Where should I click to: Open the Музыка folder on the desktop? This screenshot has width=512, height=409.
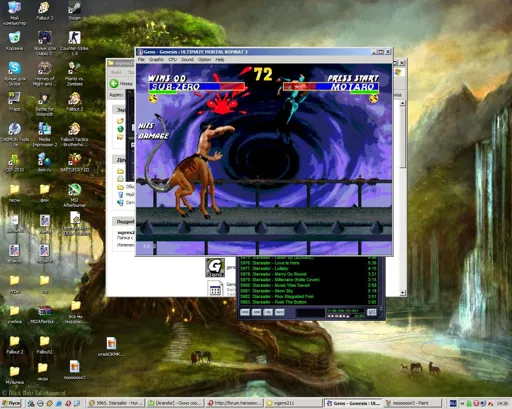[14, 375]
